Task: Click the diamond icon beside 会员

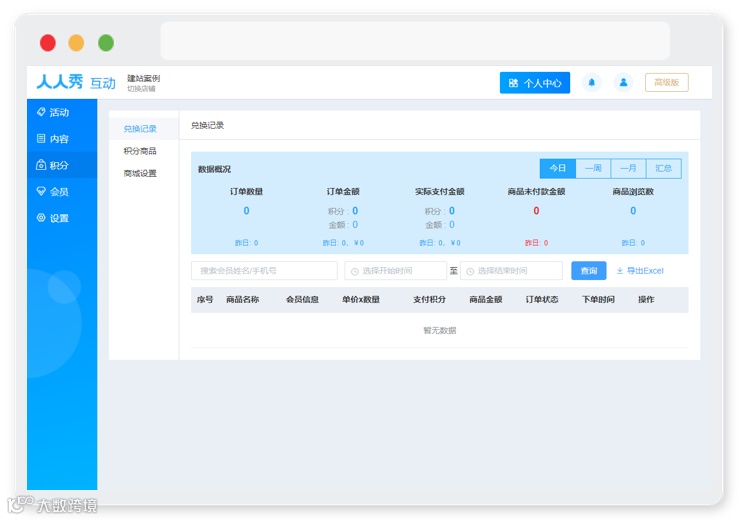Action: [x=41, y=191]
